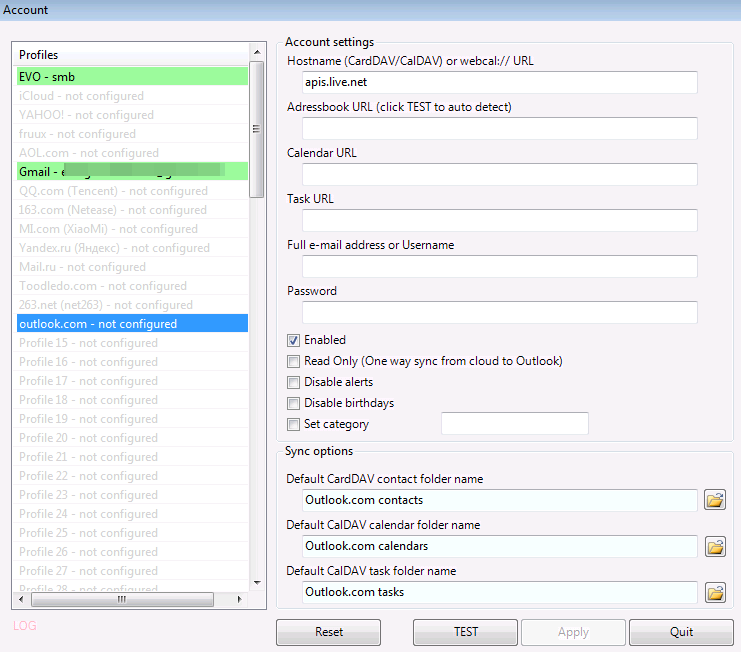
Task: Select iCloud - not configured profile
Action: pyautogui.click(x=132, y=96)
